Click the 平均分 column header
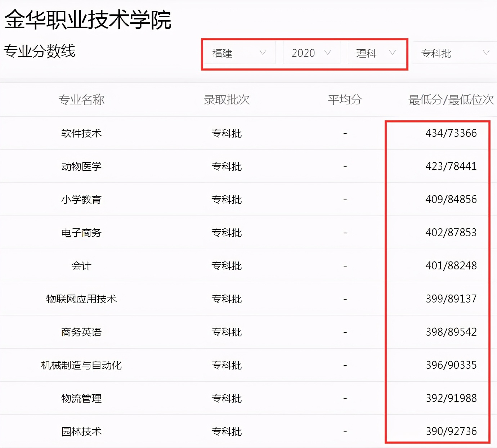 (x=345, y=100)
